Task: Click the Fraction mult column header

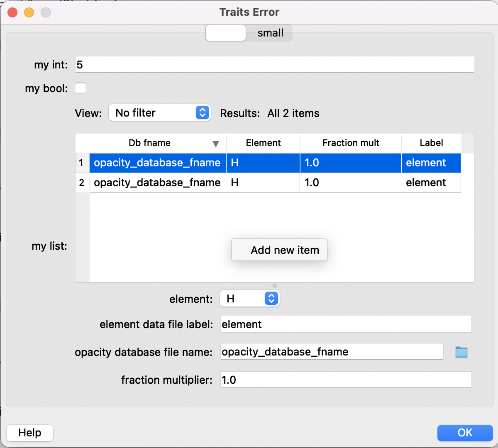Action: coord(350,143)
